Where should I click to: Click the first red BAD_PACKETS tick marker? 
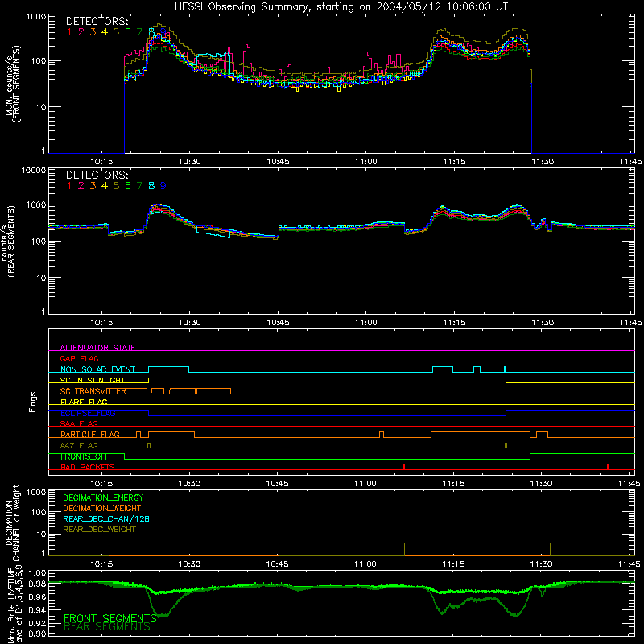[x=404, y=467]
